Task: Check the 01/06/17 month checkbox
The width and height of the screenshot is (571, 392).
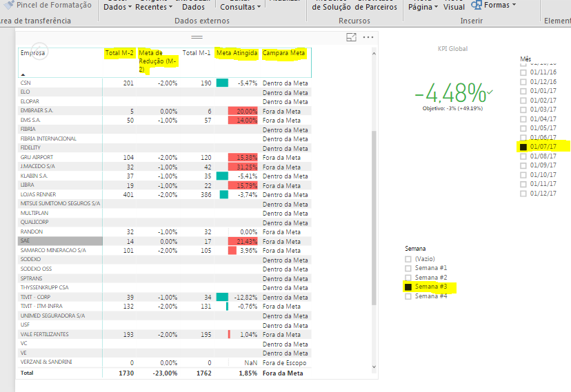Action: tap(523, 138)
